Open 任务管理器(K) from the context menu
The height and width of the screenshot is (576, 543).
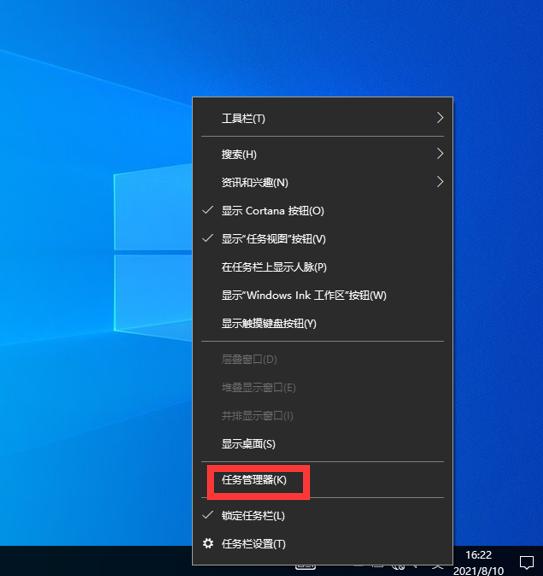(323, 480)
